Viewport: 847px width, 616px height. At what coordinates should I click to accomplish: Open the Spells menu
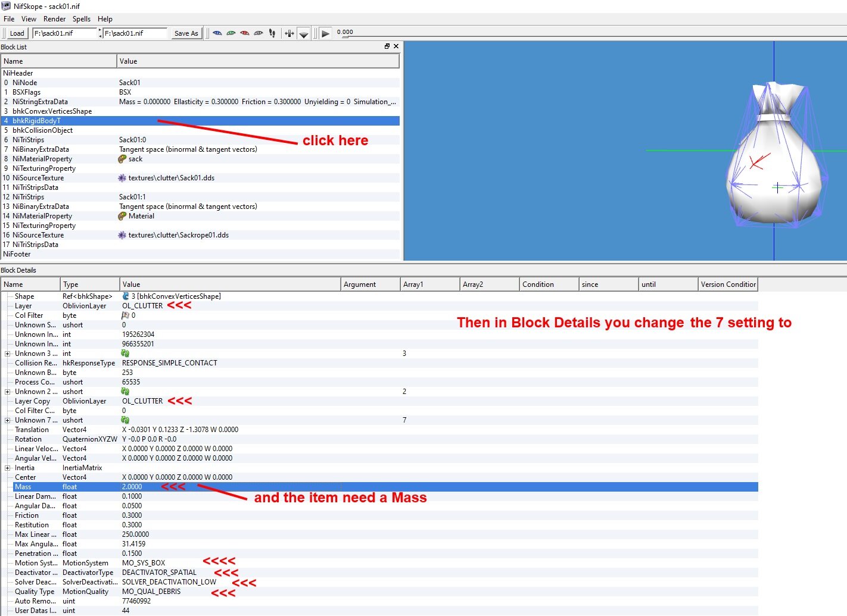coord(82,19)
